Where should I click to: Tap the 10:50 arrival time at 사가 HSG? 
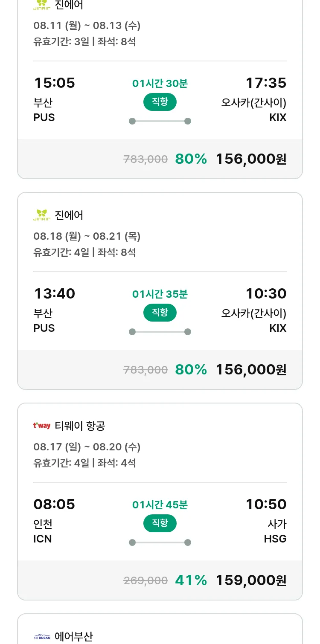pos(266,505)
